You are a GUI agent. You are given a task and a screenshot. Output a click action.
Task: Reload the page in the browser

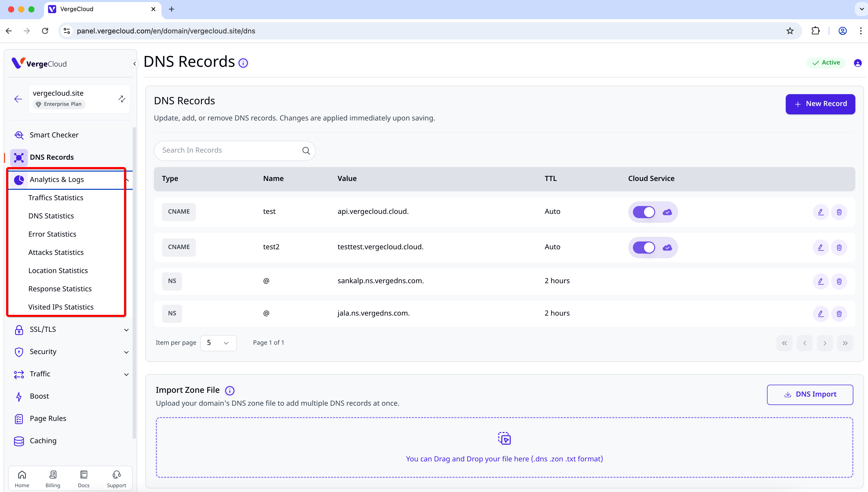click(x=45, y=31)
